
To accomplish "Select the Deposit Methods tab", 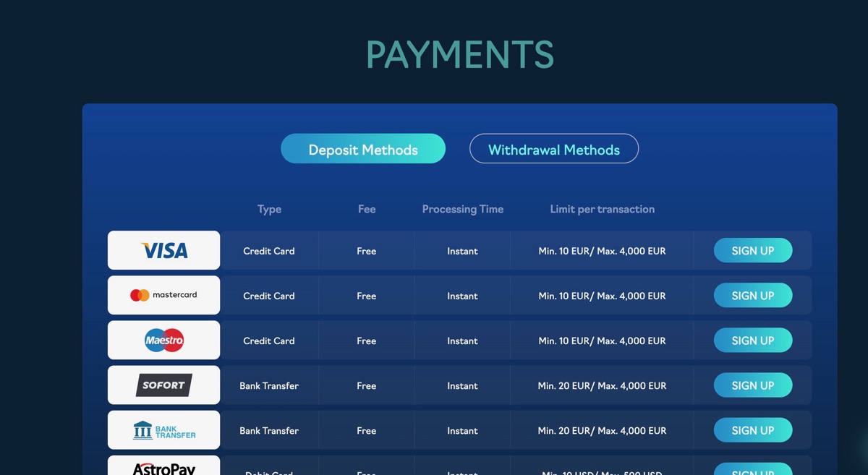I will click(363, 149).
